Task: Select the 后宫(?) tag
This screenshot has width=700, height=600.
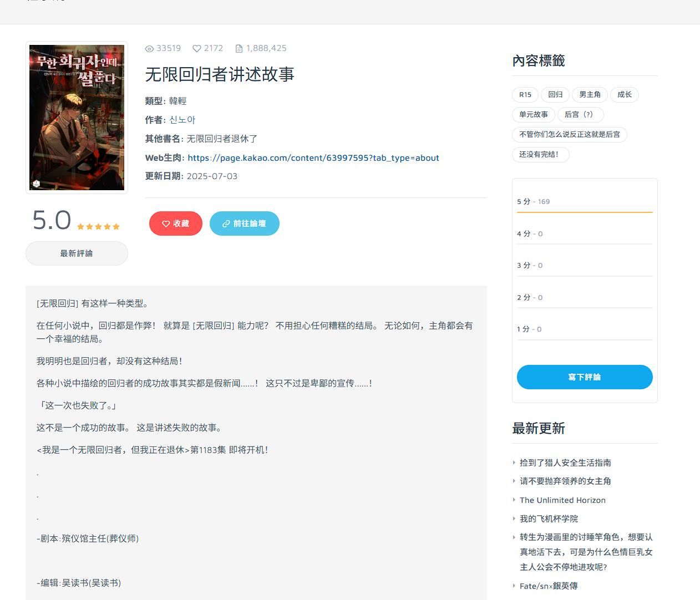Action: pyautogui.click(x=580, y=115)
